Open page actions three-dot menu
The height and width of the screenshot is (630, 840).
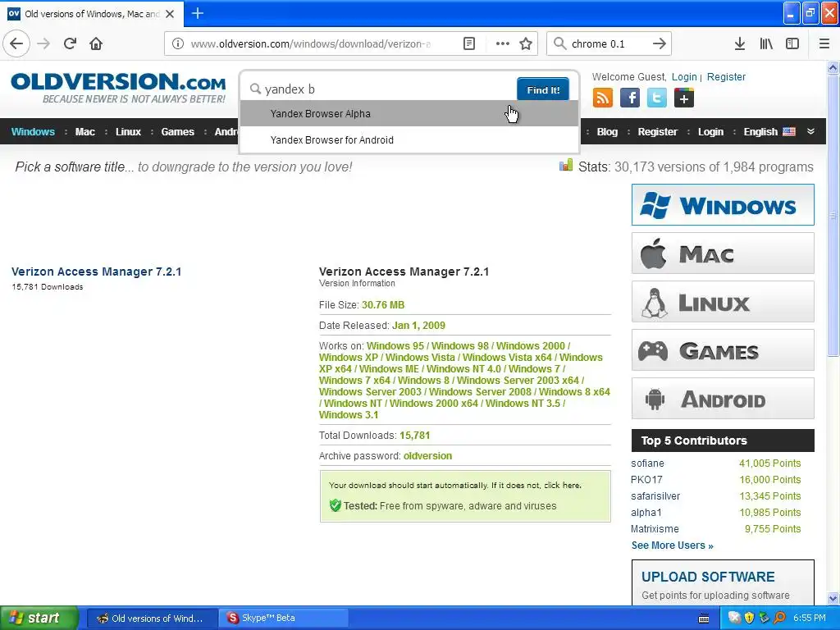pyautogui.click(x=503, y=43)
